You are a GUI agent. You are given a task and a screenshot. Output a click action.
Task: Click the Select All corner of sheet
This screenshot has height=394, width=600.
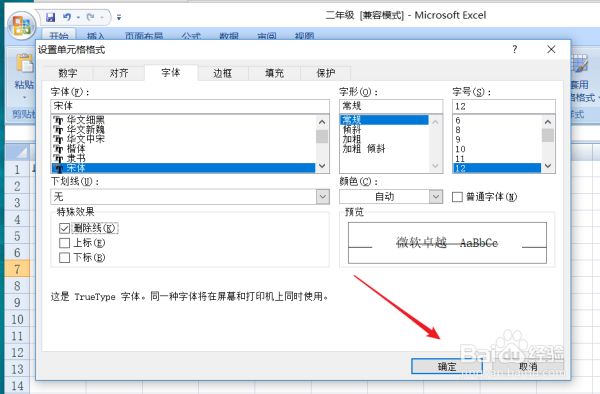pos(17,152)
